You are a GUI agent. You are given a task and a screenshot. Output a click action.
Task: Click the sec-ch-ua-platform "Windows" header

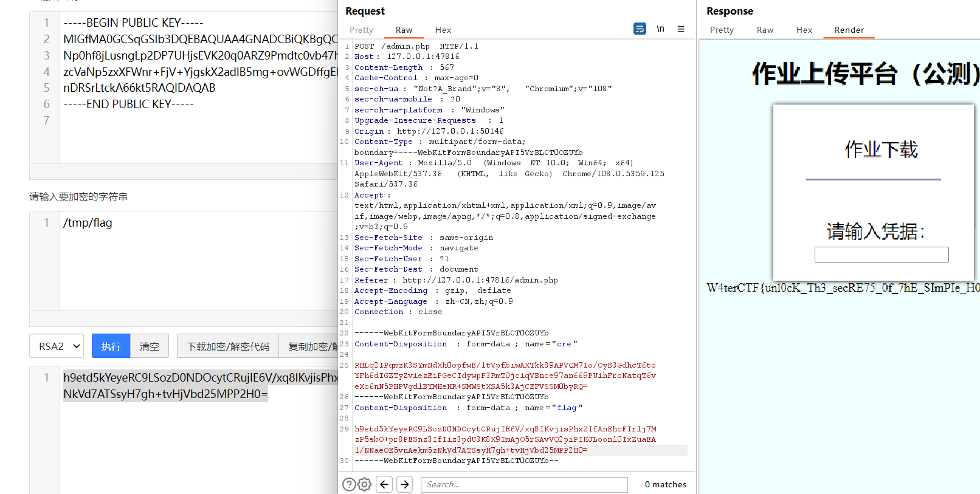click(x=429, y=110)
